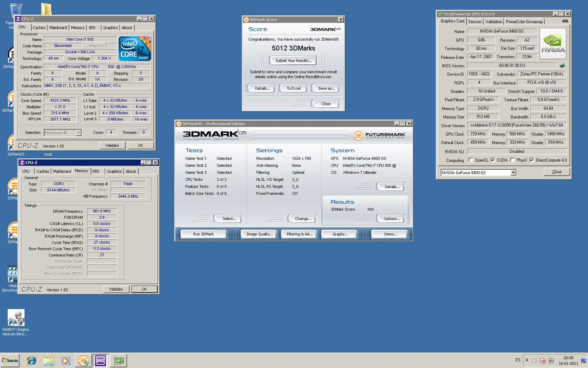
Task: Open Mainboard tab in upper CPU-Z window
Action: [x=58, y=28]
